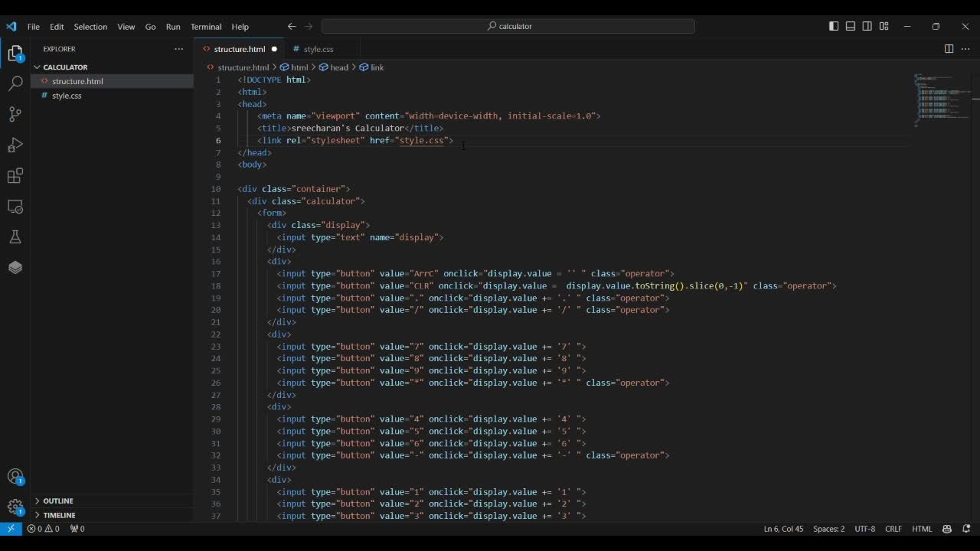
Task: Click Spaces: 2 indentation setting
Action: point(828,529)
